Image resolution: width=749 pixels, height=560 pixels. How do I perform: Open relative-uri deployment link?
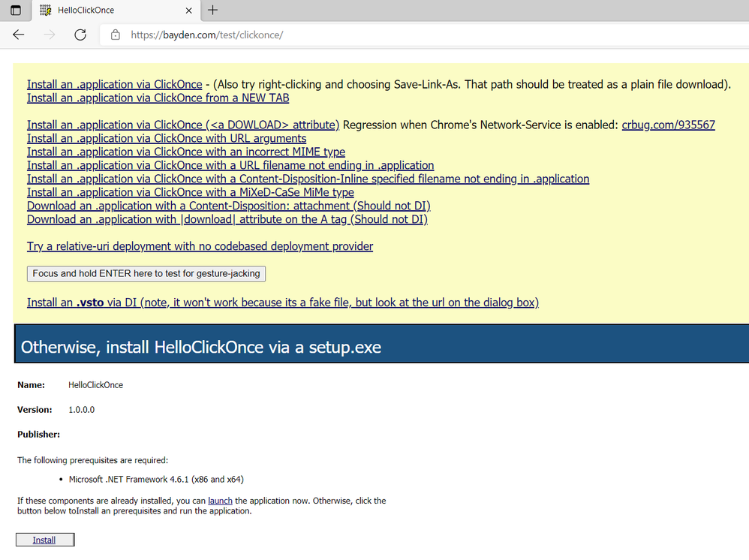[200, 246]
